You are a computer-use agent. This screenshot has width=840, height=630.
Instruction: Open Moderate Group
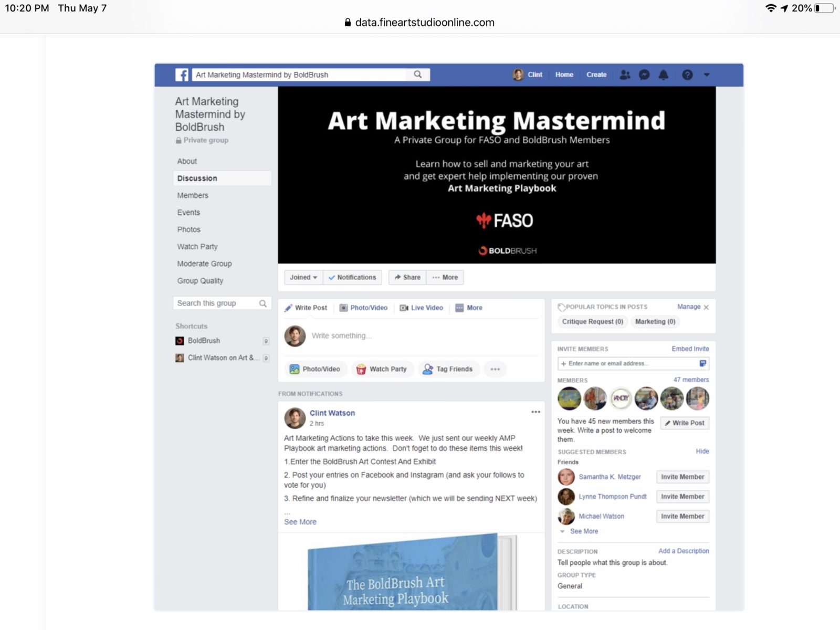204,264
